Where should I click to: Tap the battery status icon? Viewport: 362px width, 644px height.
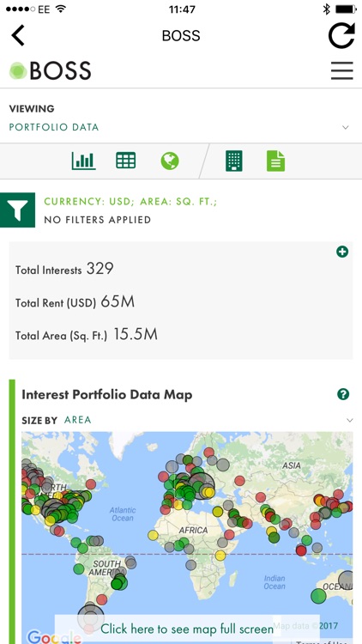[x=346, y=9]
